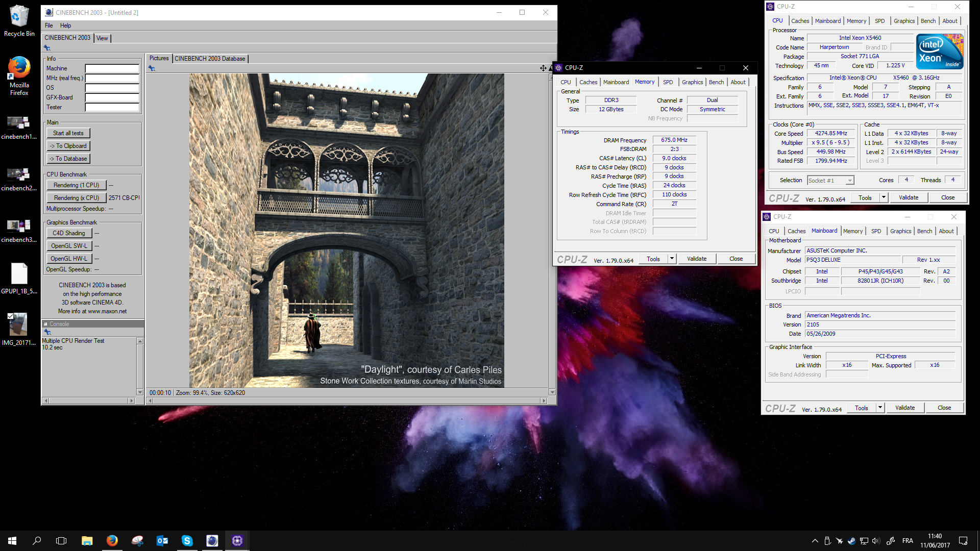Click safely remove USB tray icon

(827, 541)
